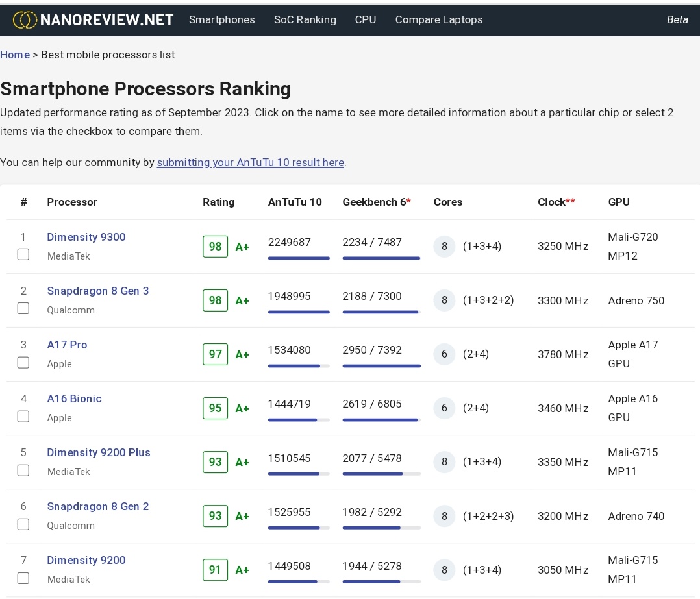
Task: Go to Home breadcrumb link
Action: [x=15, y=55]
